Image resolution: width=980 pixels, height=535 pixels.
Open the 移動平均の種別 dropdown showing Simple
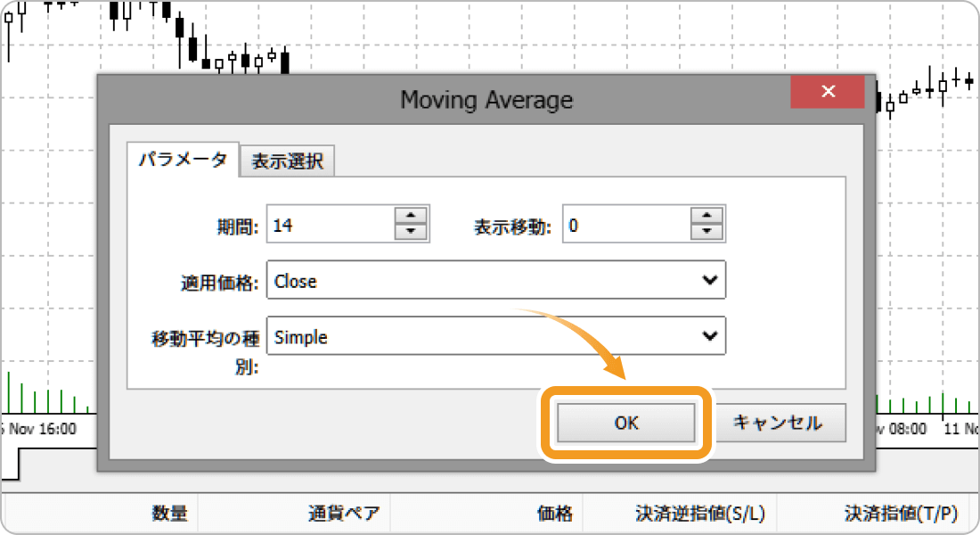(496, 336)
